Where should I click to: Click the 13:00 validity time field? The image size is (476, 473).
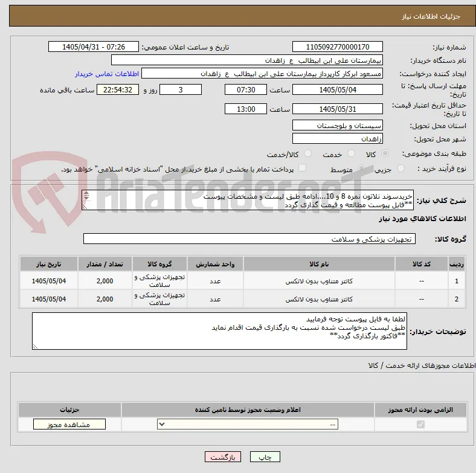point(246,109)
